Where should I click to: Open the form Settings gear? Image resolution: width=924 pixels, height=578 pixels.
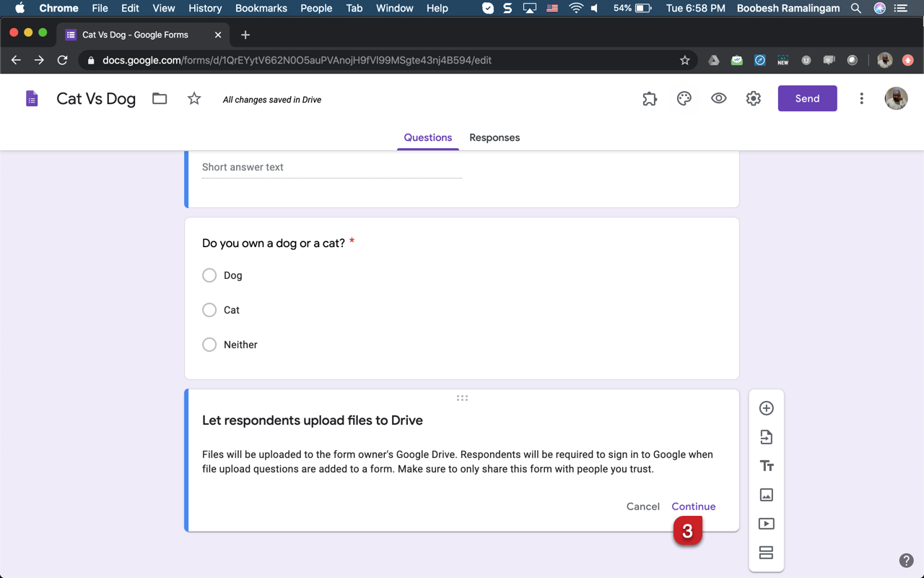tap(753, 99)
